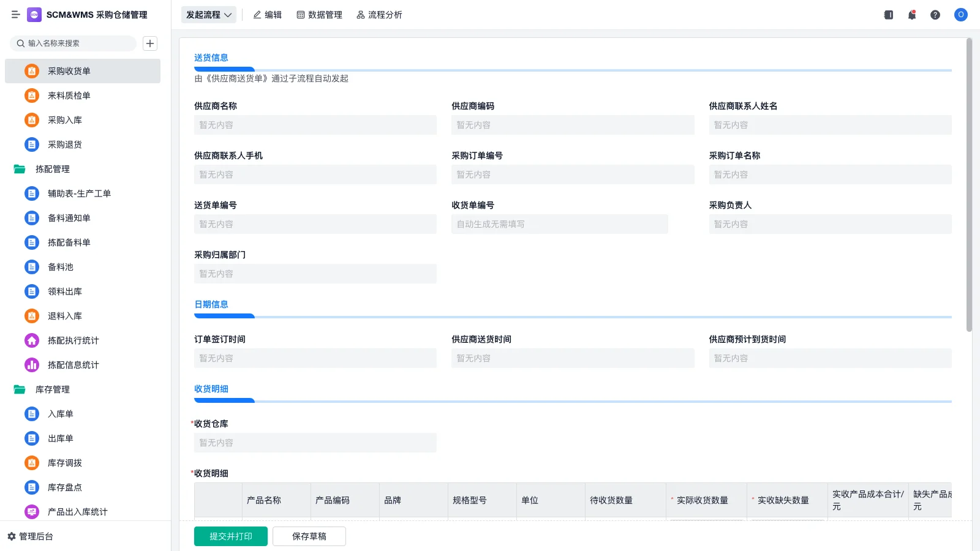Select 采购退货 in the sidebar
Viewport: 980px width, 551px height.
(x=83, y=144)
